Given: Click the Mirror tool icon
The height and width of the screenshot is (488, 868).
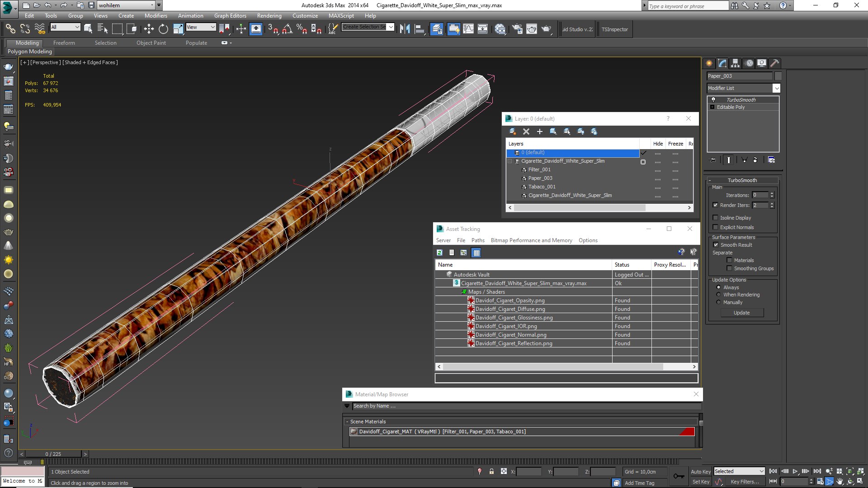Looking at the screenshot, I should coord(405,29).
